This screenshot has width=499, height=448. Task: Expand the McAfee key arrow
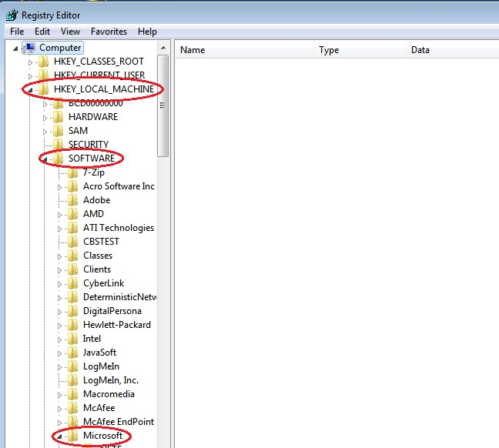[59, 410]
